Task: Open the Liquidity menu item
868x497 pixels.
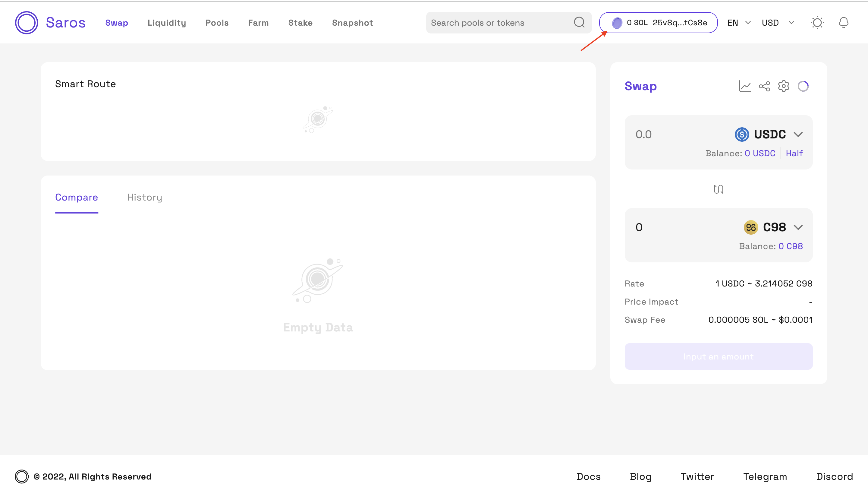Action: tap(167, 23)
